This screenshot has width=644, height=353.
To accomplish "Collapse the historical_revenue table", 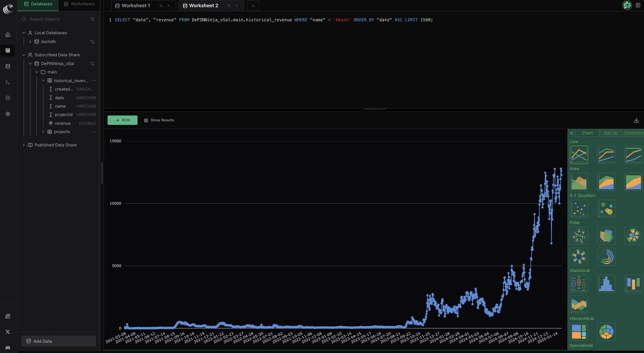I will (x=42, y=80).
